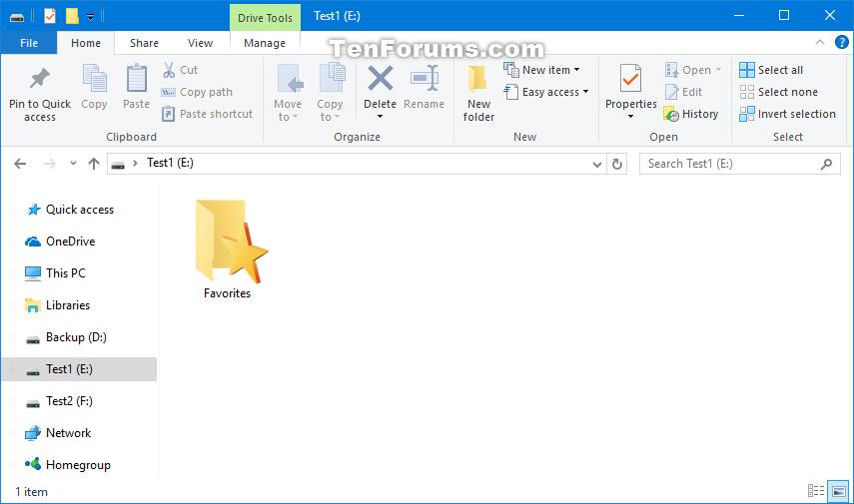Open Customize Quick Access Toolbar dropdown
This screenshot has width=854, height=504.
coord(91,17)
